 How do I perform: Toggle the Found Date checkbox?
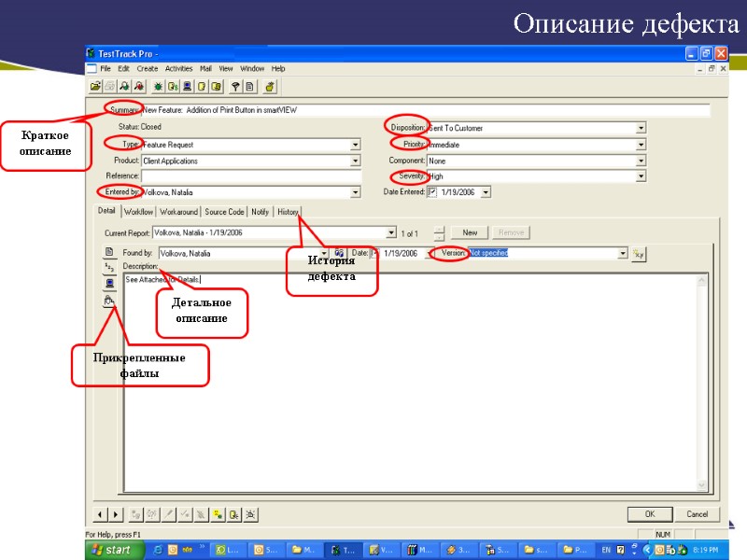point(375,253)
